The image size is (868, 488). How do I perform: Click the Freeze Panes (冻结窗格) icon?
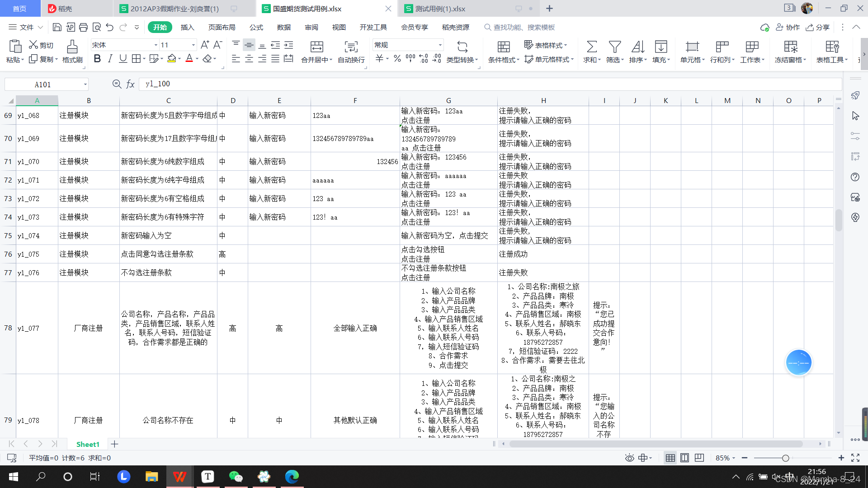click(790, 47)
